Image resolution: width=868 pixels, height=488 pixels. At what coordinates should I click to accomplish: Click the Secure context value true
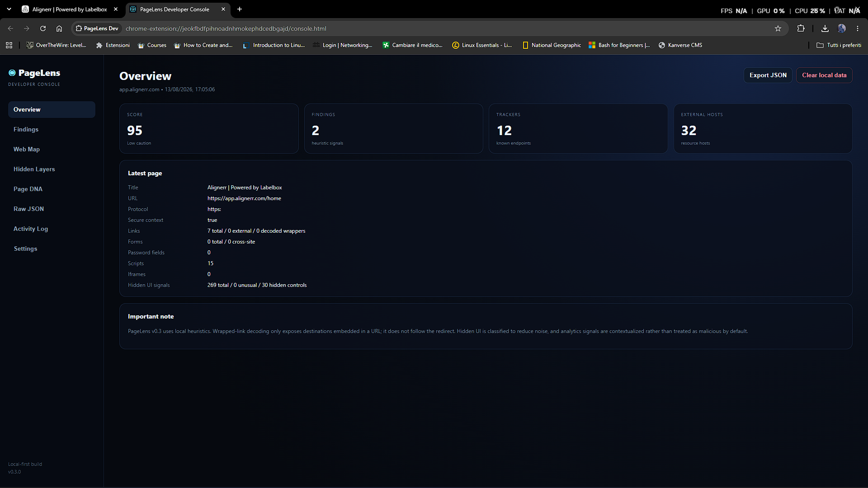[x=212, y=220]
